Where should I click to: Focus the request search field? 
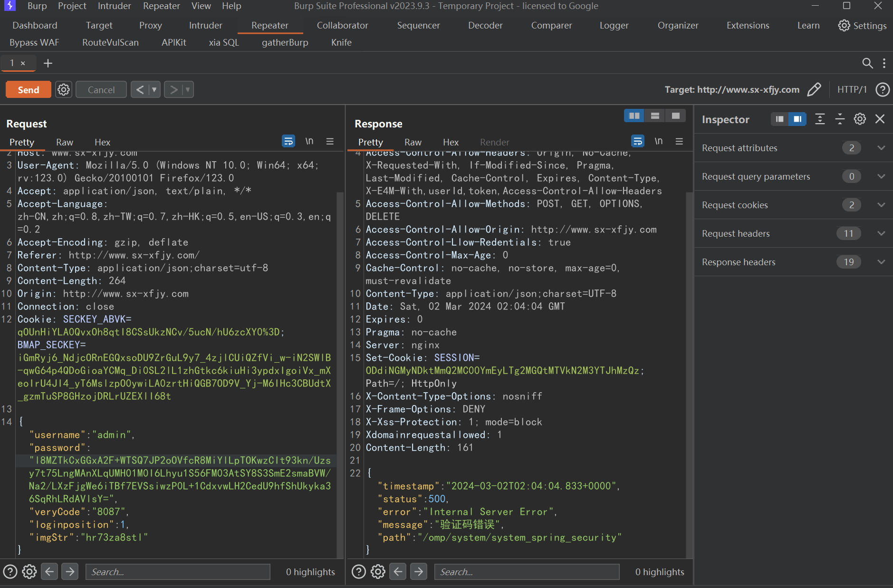click(x=178, y=571)
